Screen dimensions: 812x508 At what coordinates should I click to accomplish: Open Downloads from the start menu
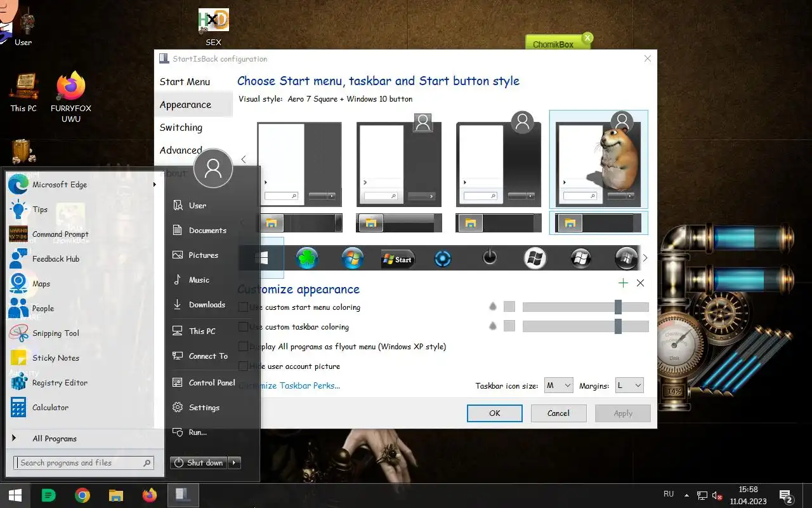tap(212, 305)
